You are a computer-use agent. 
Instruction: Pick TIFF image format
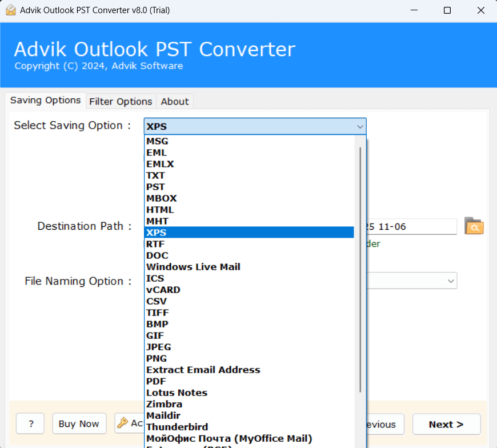click(249, 313)
